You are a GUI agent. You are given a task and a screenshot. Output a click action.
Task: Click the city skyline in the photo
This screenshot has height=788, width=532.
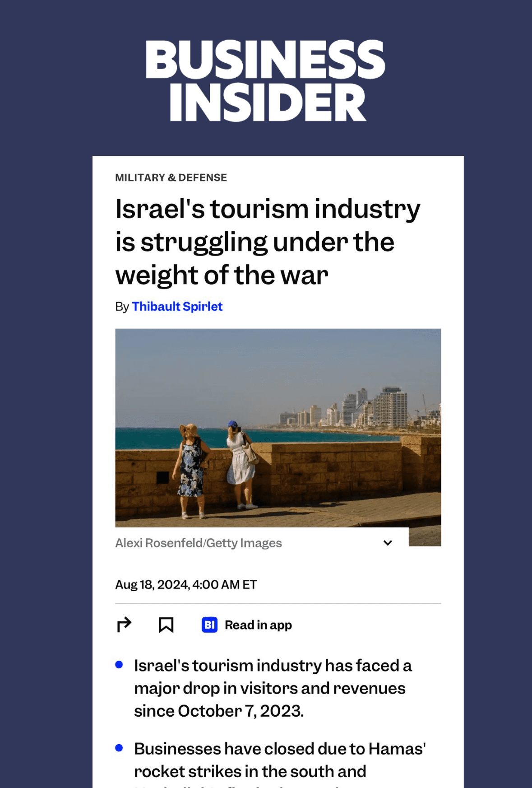coord(359,408)
